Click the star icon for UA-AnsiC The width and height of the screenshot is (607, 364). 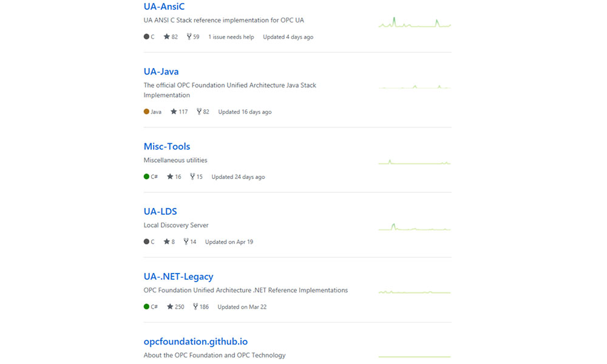[166, 37]
